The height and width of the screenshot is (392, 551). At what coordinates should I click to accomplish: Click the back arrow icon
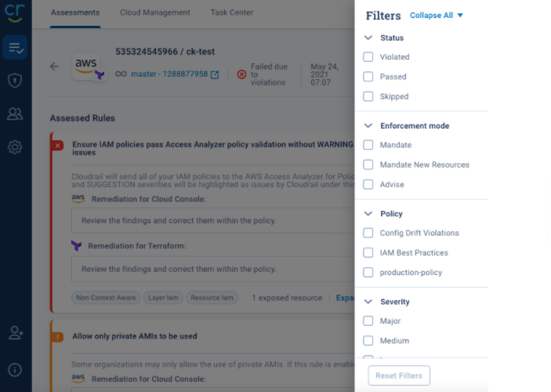[54, 67]
